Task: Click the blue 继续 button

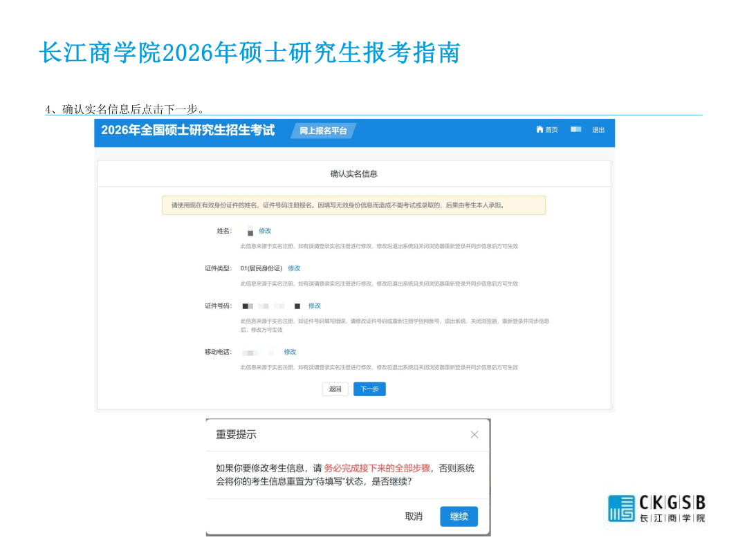Action: point(459,516)
